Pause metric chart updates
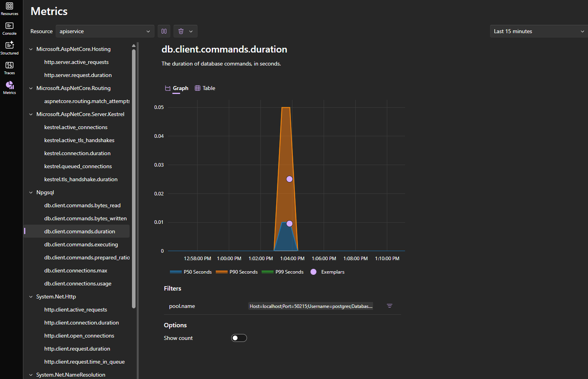 coord(164,31)
